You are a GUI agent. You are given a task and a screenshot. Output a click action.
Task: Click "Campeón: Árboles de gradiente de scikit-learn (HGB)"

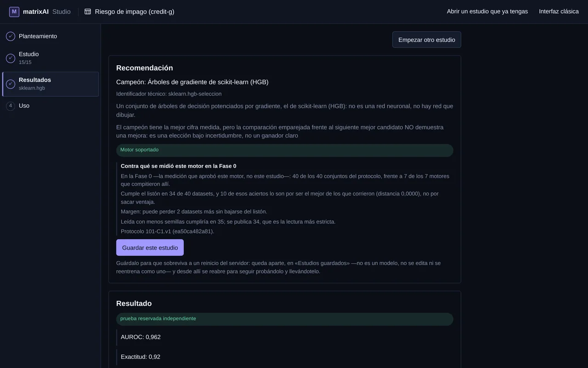(x=192, y=82)
